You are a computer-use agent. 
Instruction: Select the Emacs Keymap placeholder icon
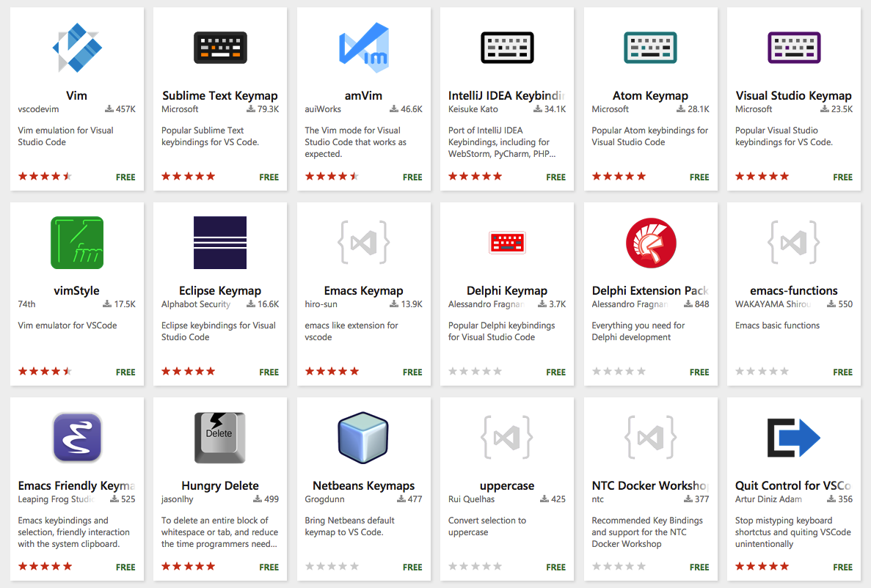pyautogui.click(x=364, y=242)
